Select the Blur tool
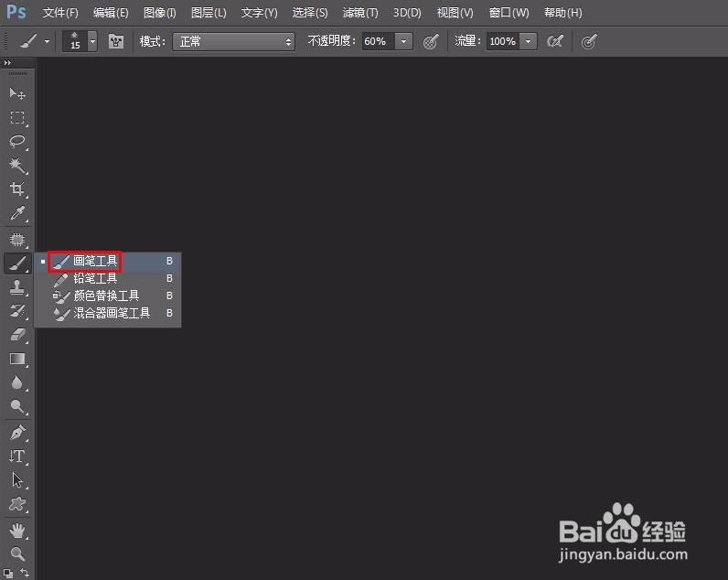This screenshot has width=728, height=580. (17, 382)
